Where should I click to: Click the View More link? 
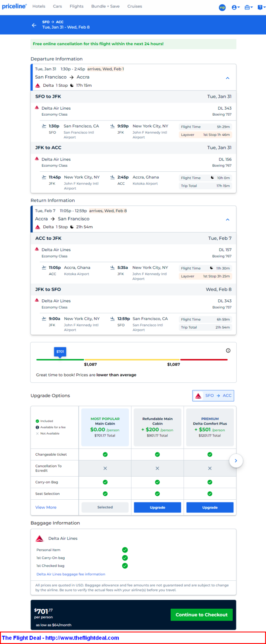(46, 507)
